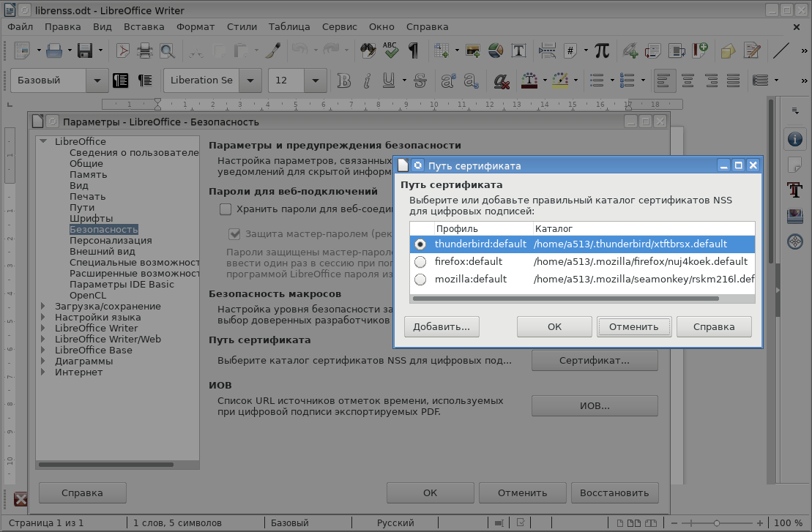The height and width of the screenshot is (532, 812).
Task: Click zoom percentage '100 %' in status bar
Action: tap(788, 523)
